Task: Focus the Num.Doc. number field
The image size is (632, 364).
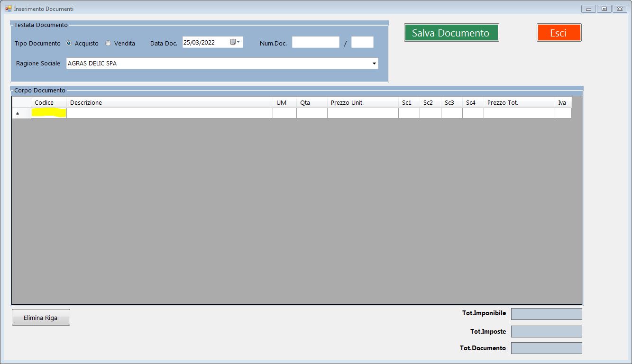Action: (316, 42)
